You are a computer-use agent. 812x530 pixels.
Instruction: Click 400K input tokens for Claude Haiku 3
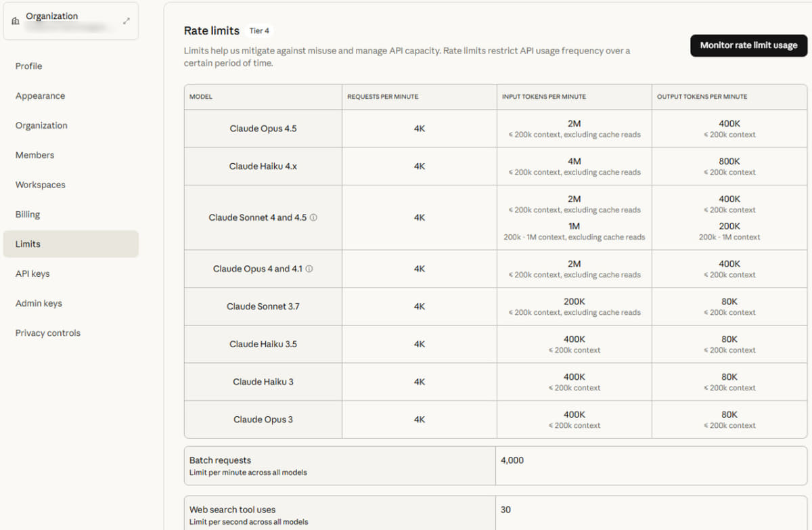pos(574,377)
